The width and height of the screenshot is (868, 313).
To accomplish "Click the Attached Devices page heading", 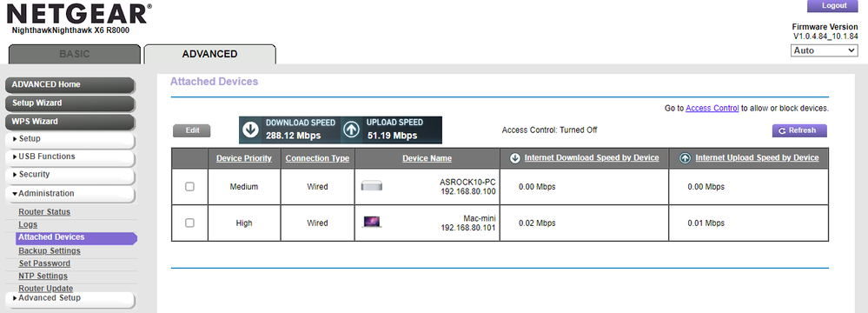I will (215, 82).
